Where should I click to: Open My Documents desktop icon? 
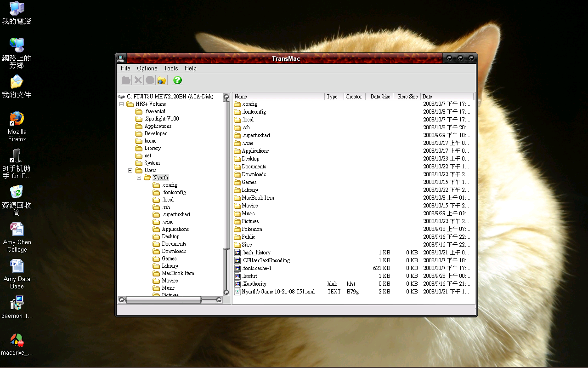[17, 82]
